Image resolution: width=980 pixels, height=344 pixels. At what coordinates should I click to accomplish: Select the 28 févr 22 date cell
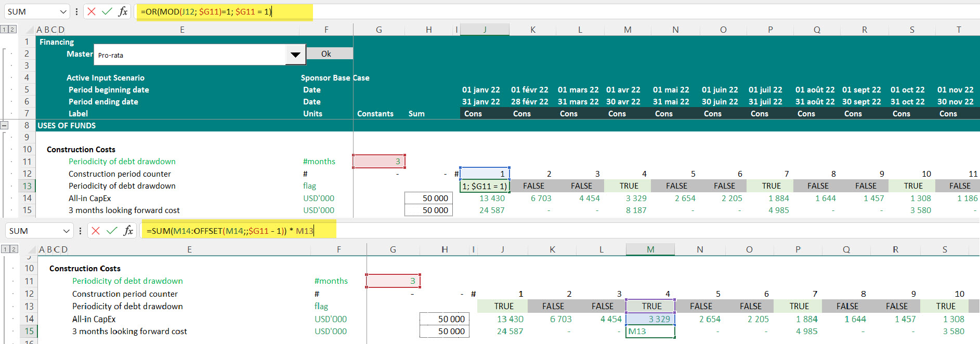pyautogui.click(x=529, y=101)
